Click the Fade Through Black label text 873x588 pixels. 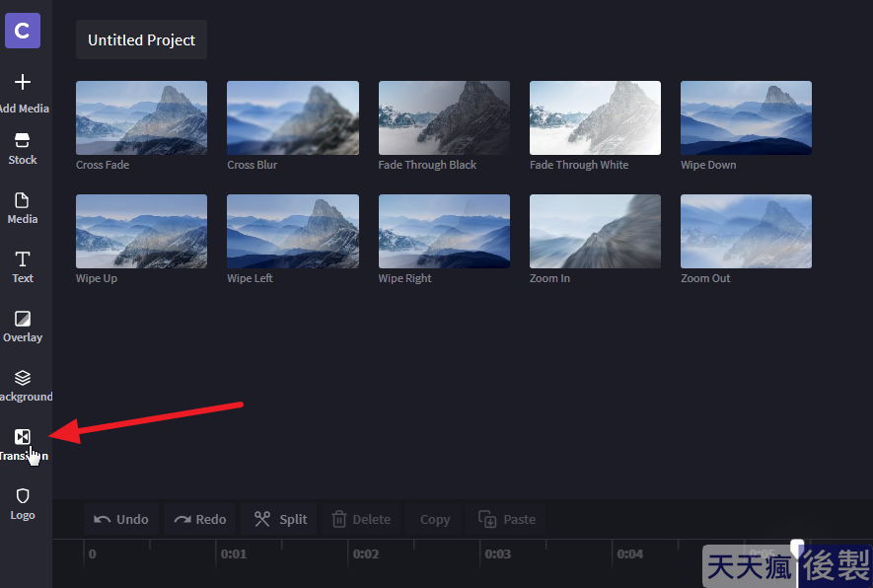[427, 165]
